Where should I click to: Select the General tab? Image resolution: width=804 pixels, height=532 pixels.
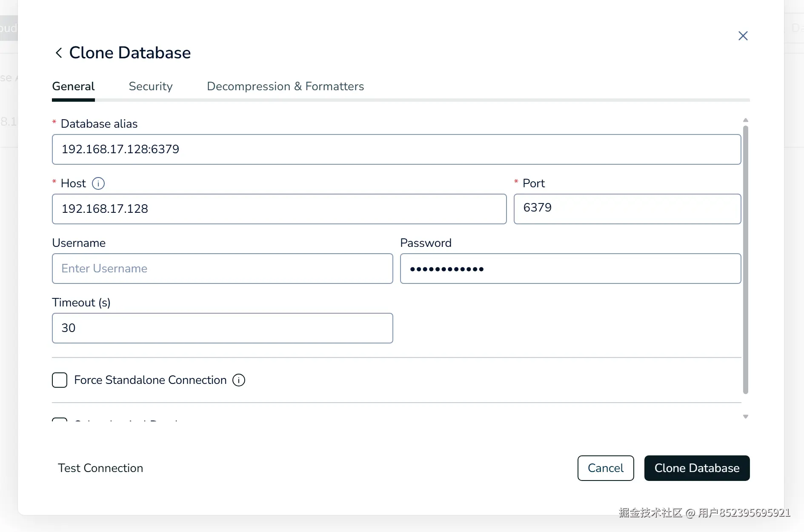click(73, 86)
